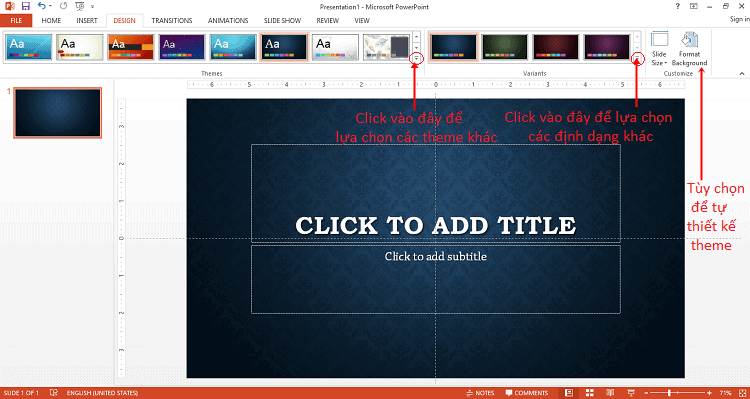The height and width of the screenshot is (399, 750).
Task: Click the Start From Beginning slideshow icon
Action: tap(80, 6)
